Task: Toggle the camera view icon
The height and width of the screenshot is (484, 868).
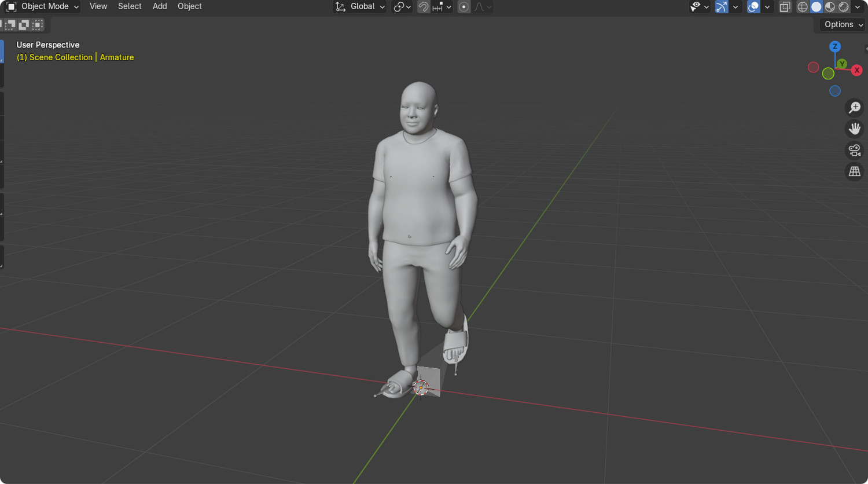Action: point(854,150)
